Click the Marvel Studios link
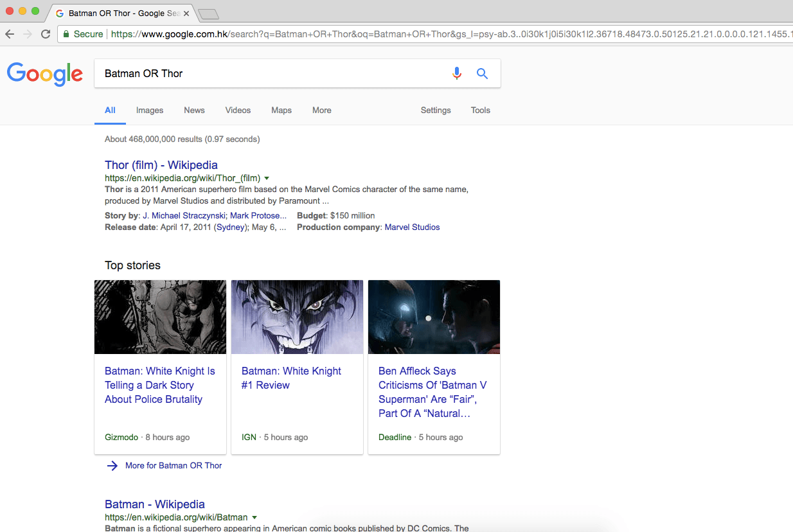Screen dimensions: 793x532 [412, 227]
